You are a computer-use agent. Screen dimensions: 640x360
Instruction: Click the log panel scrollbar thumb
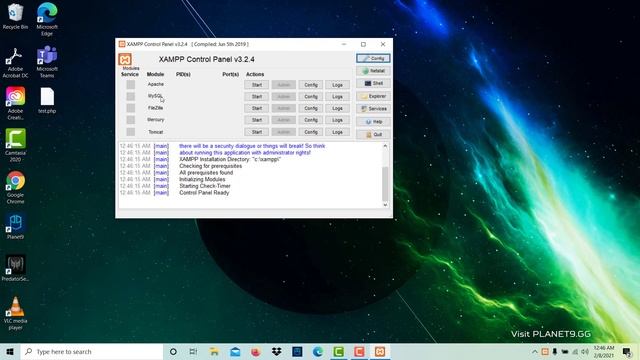pyautogui.click(x=385, y=184)
